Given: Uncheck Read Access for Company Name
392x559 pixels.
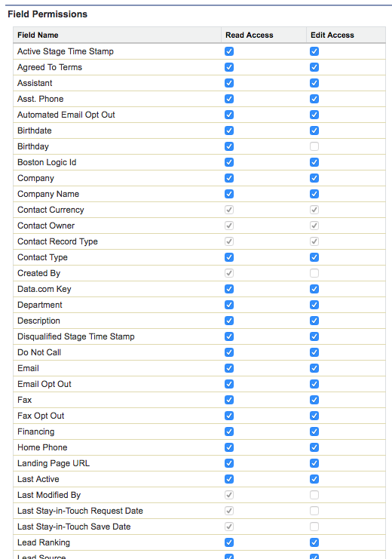Looking at the screenshot, I should [x=229, y=194].
